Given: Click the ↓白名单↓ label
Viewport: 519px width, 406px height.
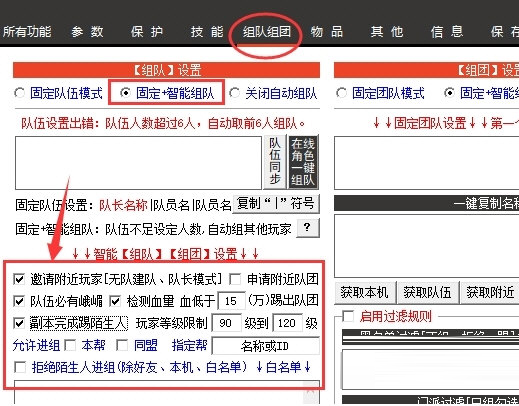Looking at the screenshot, I should coord(283,367).
